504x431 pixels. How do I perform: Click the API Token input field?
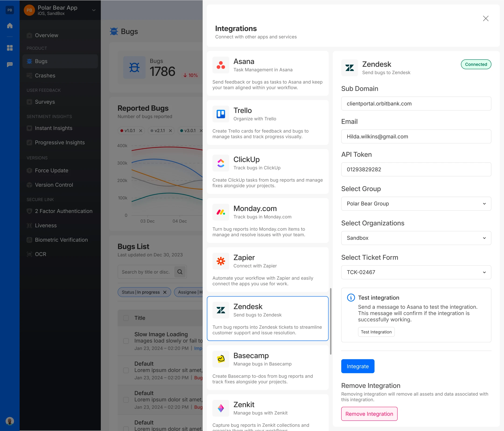[416, 169]
